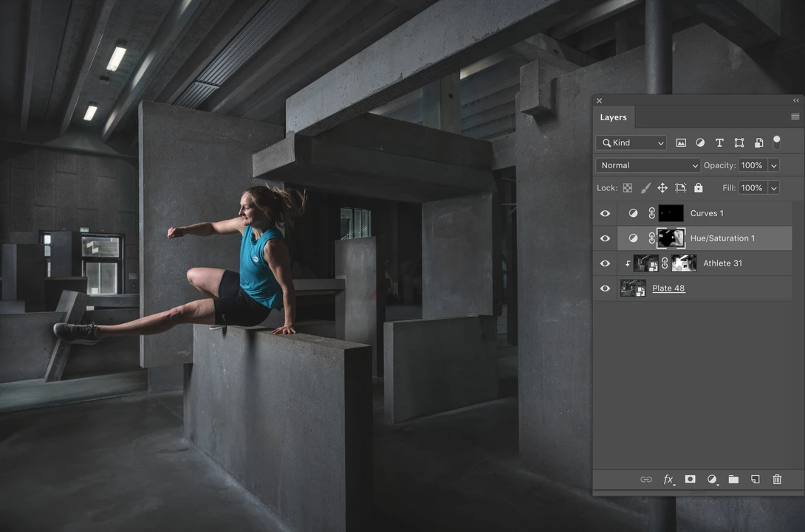The width and height of the screenshot is (805, 532).
Task: Open the Kind filter dropdown
Action: click(631, 142)
